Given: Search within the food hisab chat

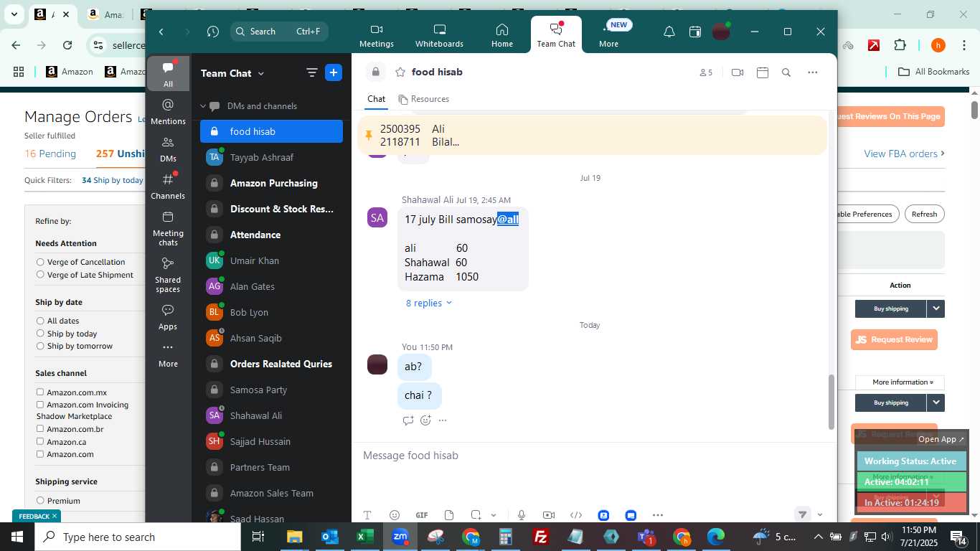Looking at the screenshot, I should click(786, 72).
